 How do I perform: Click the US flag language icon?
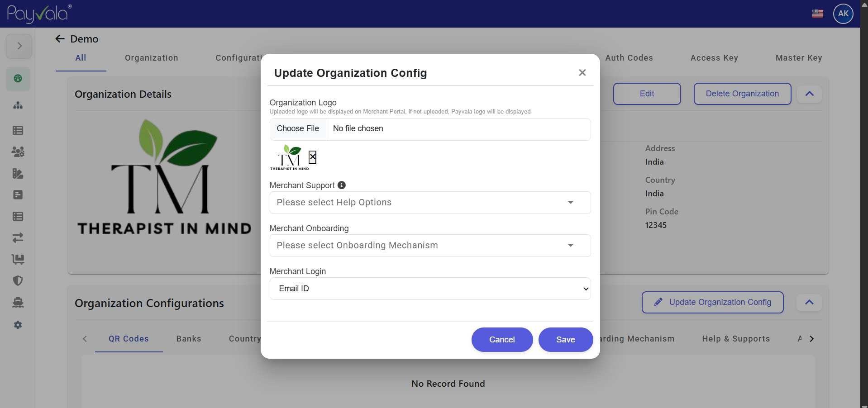817,14
